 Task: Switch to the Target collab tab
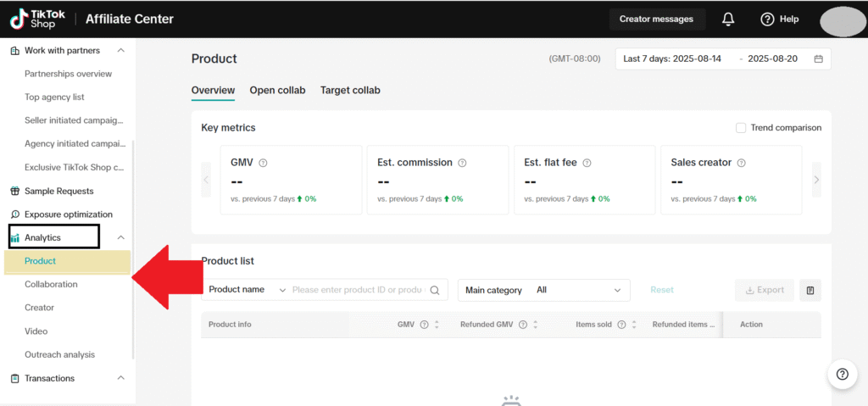point(350,90)
